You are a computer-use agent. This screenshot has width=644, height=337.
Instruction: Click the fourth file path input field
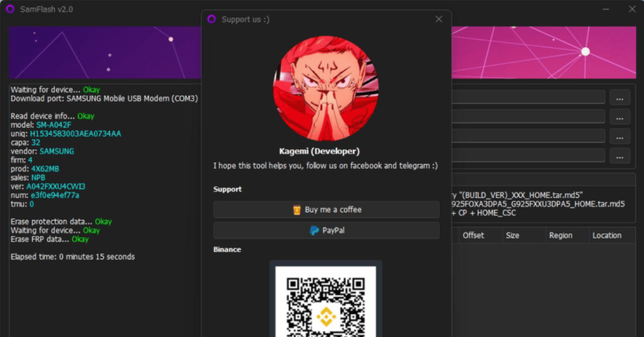click(x=528, y=155)
